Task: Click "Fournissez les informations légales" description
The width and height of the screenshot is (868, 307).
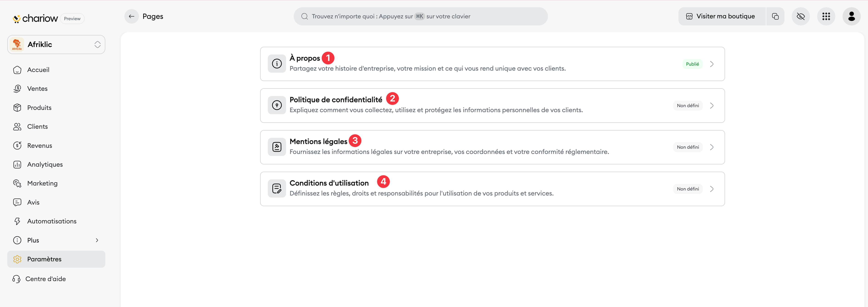Action: click(449, 152)
